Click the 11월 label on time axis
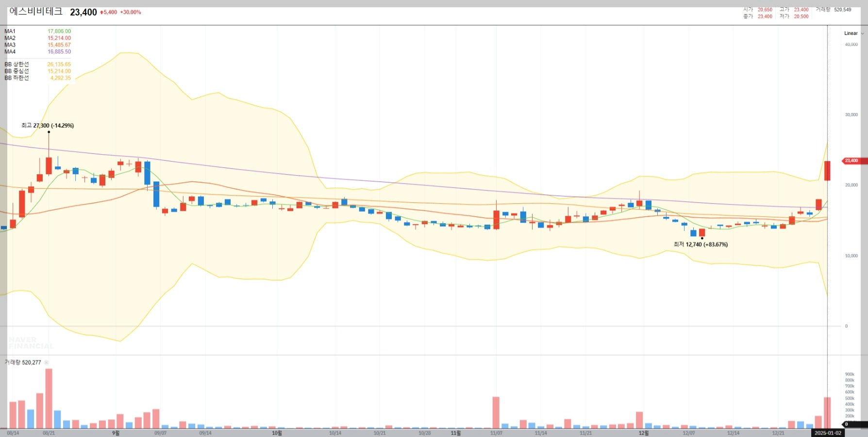Screen dimensions: 868x437 (x=456, y=433)
